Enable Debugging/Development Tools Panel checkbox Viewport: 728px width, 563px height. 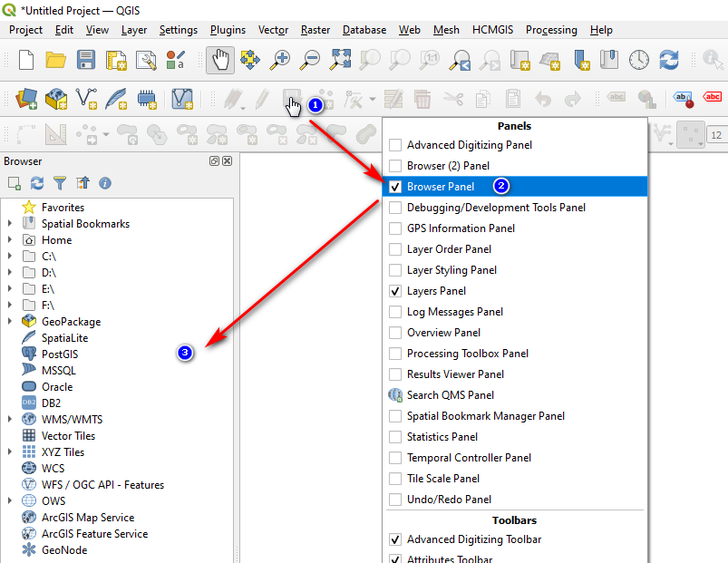click(x=395, y=208)
